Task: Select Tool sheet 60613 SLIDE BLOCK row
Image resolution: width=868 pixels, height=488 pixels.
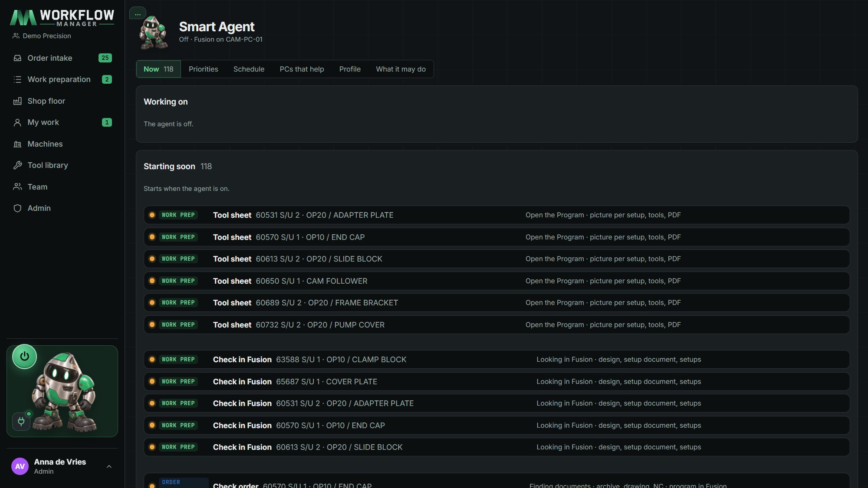Action: pos(496,259)
